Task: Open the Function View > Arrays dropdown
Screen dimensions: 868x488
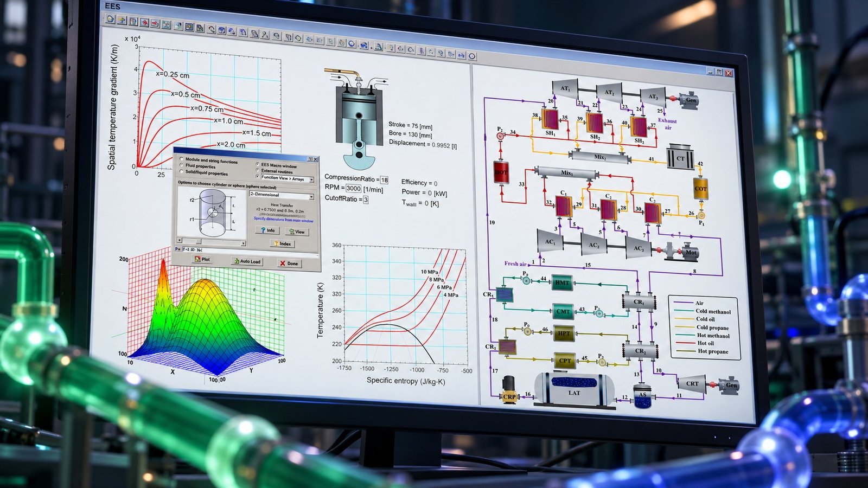Action: [x=311, y=179]
